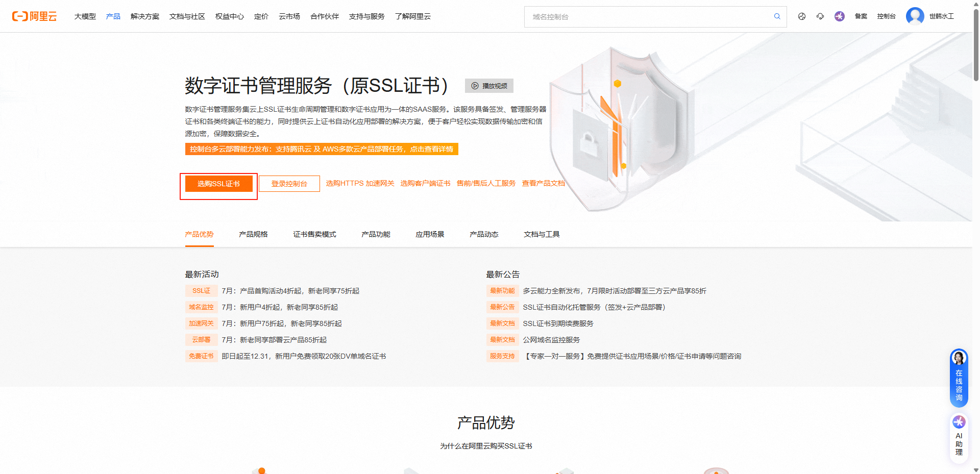Open the 云市场 menu item
980x474 pixels.
(x=289, y=16)
